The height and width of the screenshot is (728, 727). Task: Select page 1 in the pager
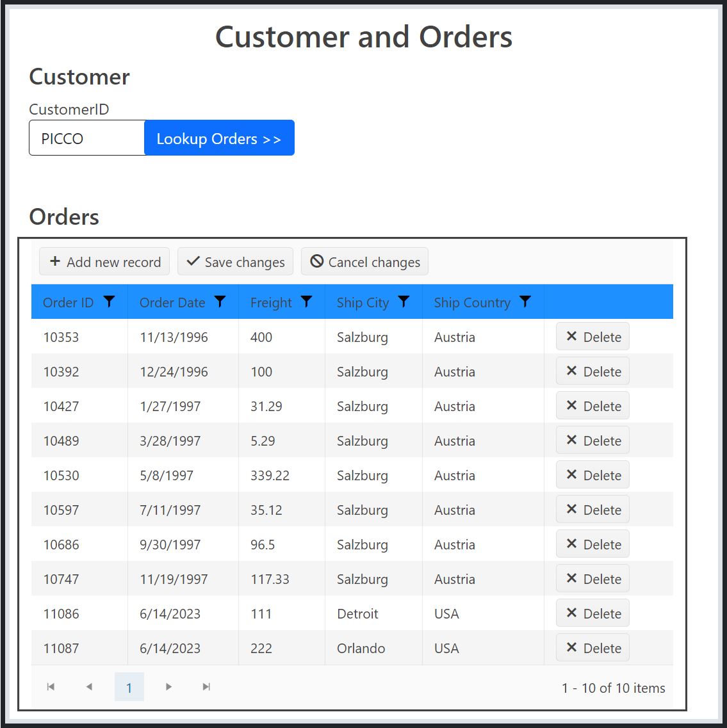pos(129,686)
